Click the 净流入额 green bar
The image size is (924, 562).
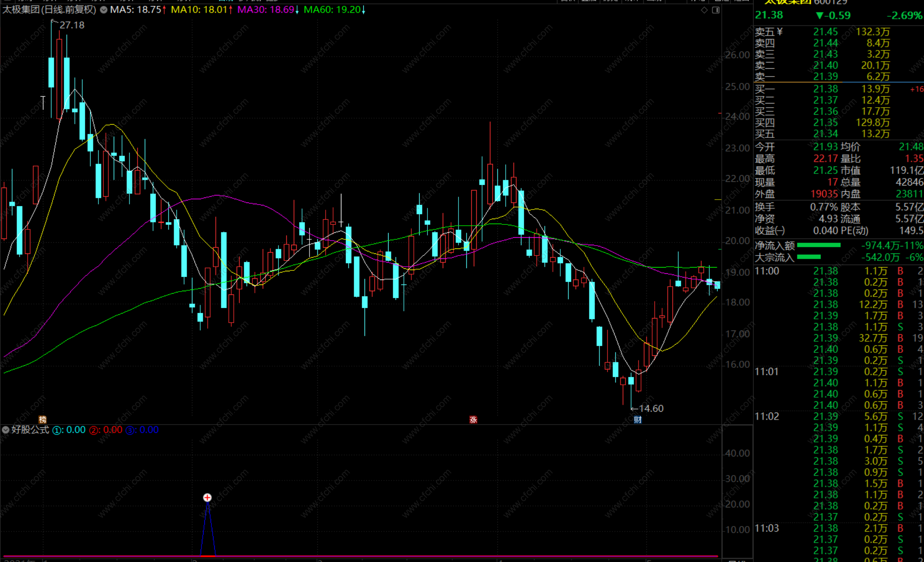pos(818,246)
